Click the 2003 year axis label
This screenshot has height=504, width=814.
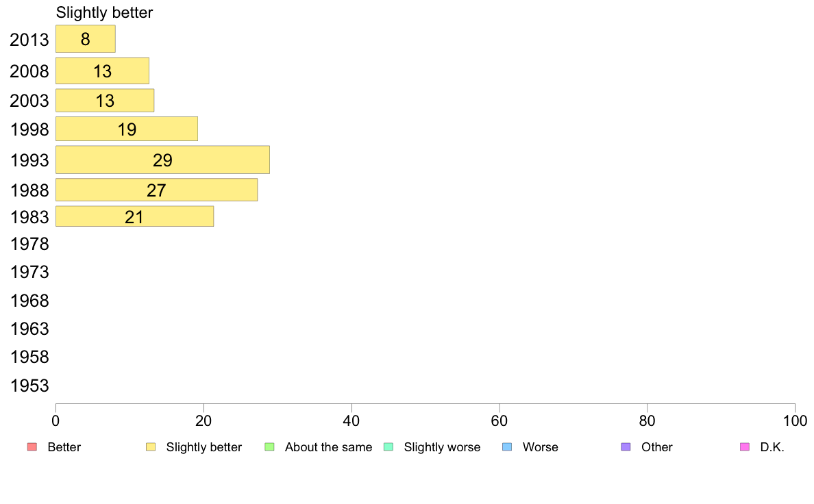(29, 100)
